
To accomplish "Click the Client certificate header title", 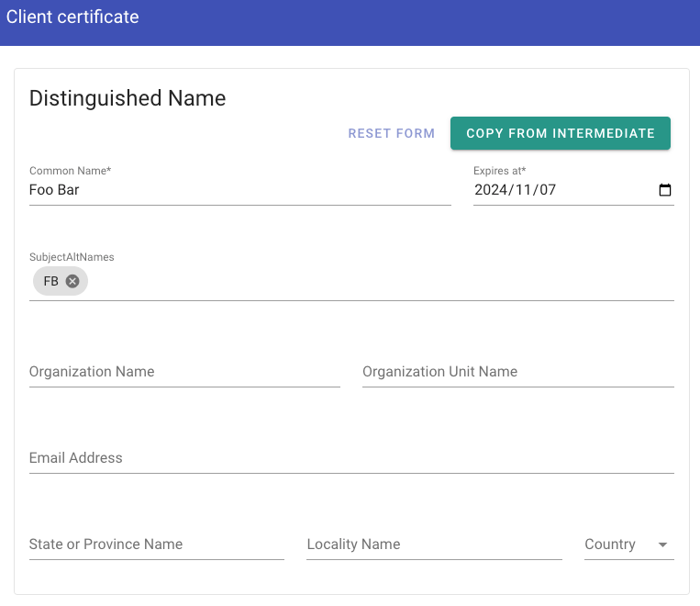I will [x=72, y=17].
